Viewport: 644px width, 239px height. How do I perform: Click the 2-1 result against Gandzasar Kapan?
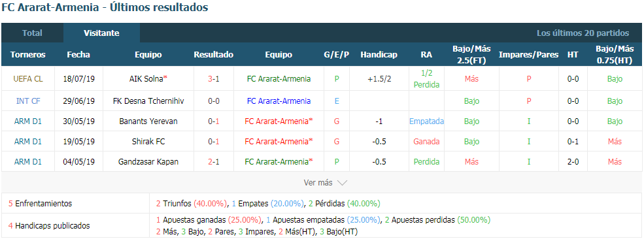pyautogui.click(x=214, y=161)
